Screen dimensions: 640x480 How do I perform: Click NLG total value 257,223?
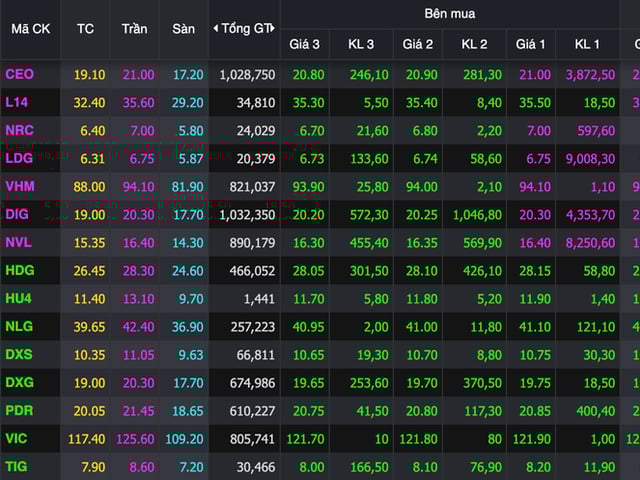click(253, 327)
